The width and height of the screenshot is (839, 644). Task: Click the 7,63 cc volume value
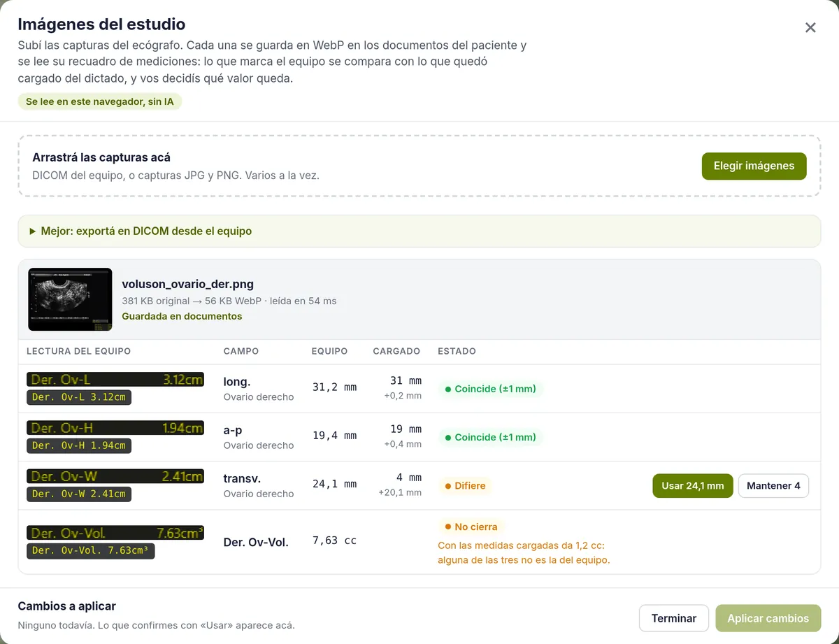334,541
